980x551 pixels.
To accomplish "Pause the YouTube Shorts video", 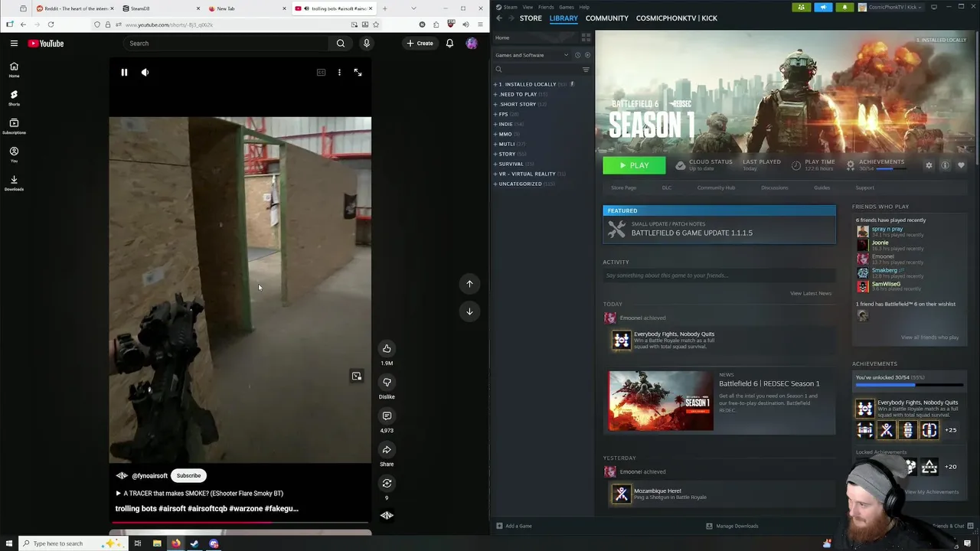I will (x=124, y=73).
